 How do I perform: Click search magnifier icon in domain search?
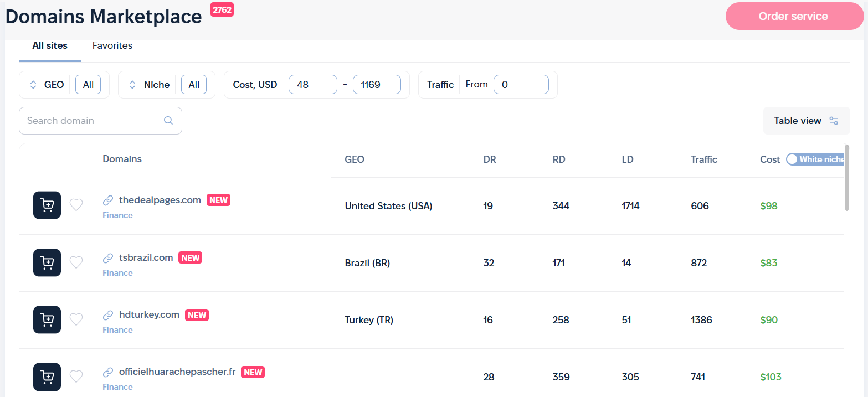(x=168, y=121)
